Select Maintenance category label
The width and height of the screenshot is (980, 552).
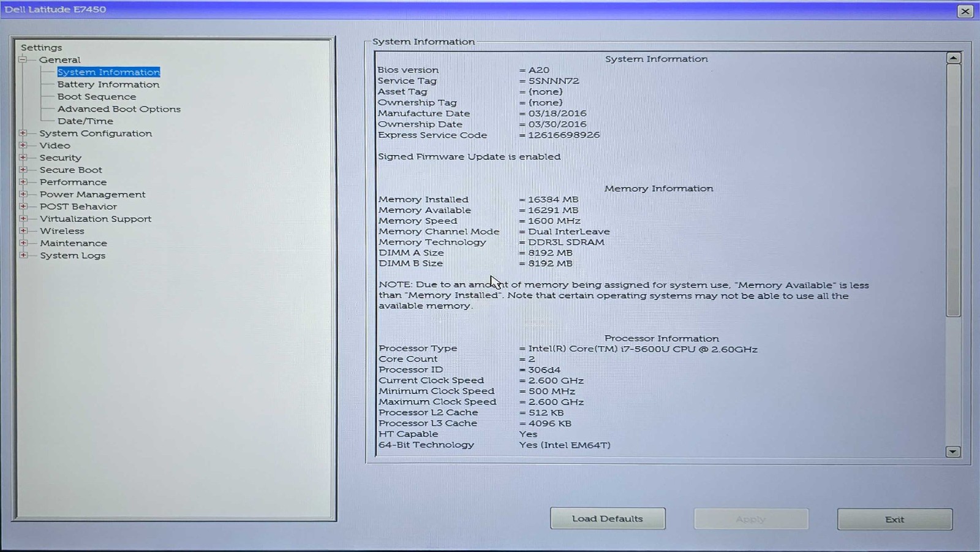point(73,244)
